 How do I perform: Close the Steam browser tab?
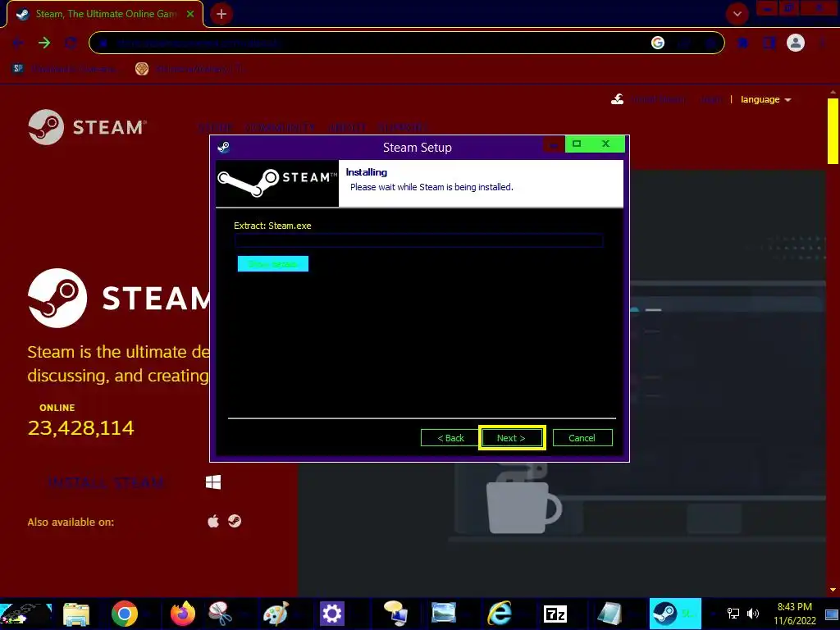pos(190,14)
